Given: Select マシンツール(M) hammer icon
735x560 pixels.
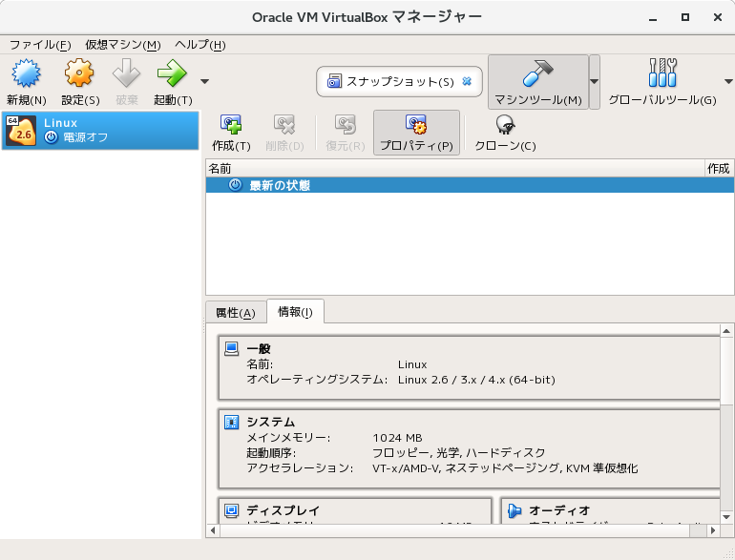Looking at the screenshot, I should [x=538, y=73].
